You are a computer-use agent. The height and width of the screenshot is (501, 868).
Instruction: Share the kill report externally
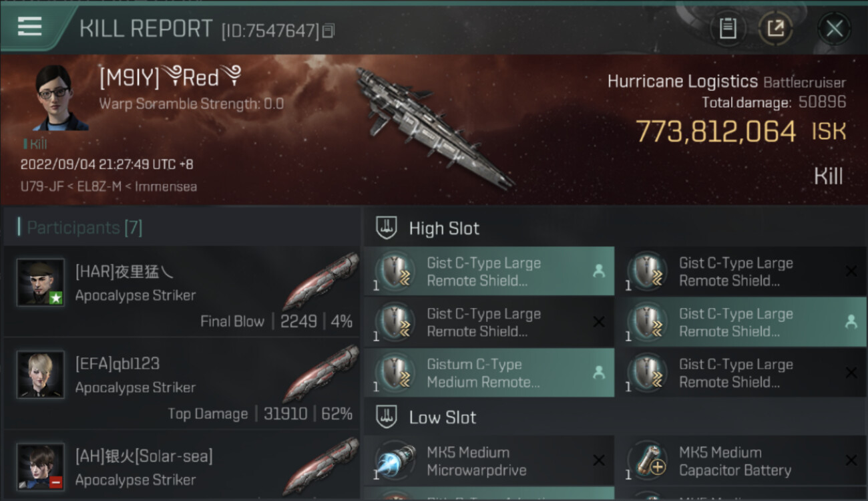(x=775, y=29)
